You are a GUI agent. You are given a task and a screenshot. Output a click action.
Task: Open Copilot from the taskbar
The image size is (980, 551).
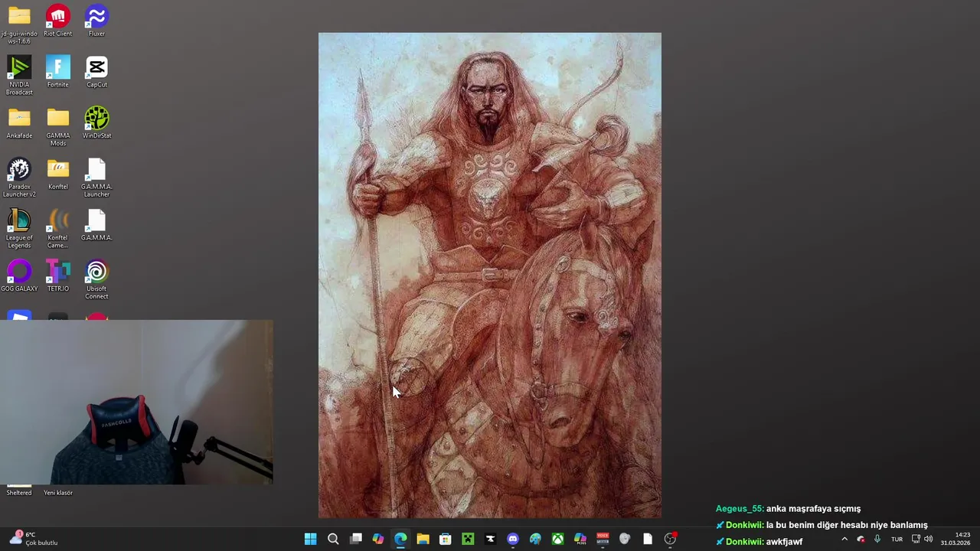click(x=377, y=539)
